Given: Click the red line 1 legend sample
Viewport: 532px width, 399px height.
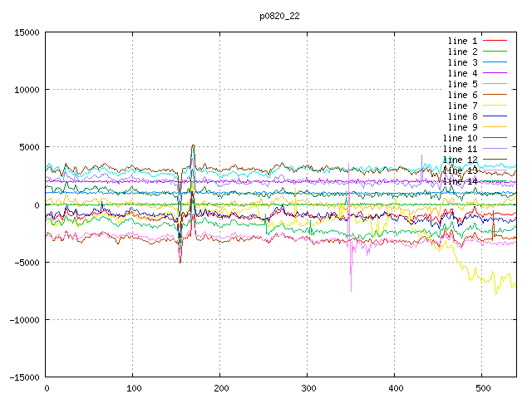Looking at the screenshot, I should [495, 41].
